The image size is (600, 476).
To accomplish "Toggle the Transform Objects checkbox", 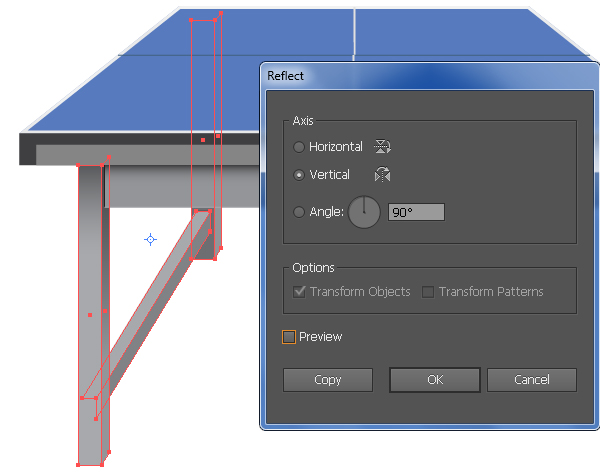I will (299, 292).
